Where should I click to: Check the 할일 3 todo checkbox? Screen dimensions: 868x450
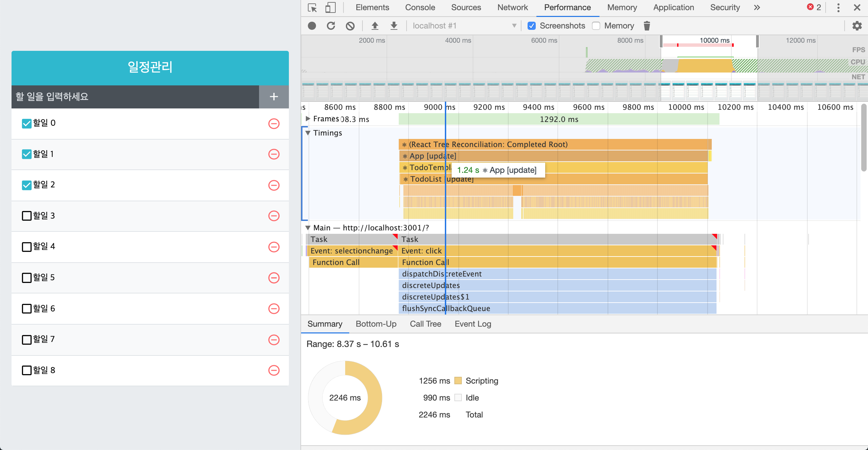click(x=26, y=216)
